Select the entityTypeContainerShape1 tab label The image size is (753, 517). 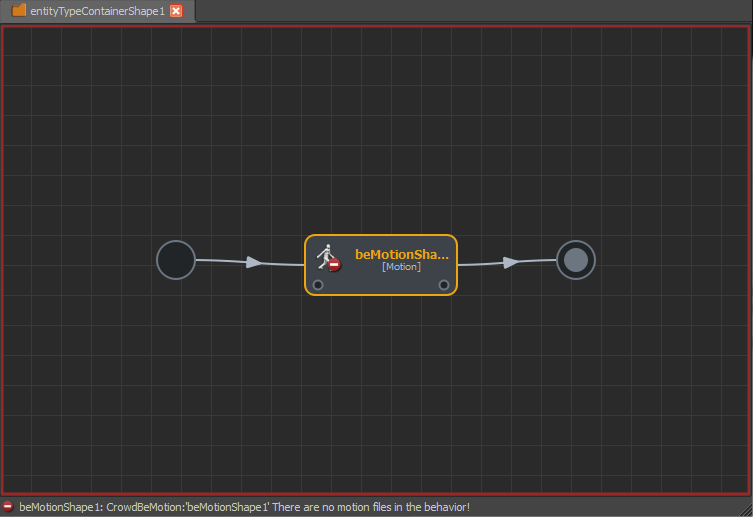(97, 11)
